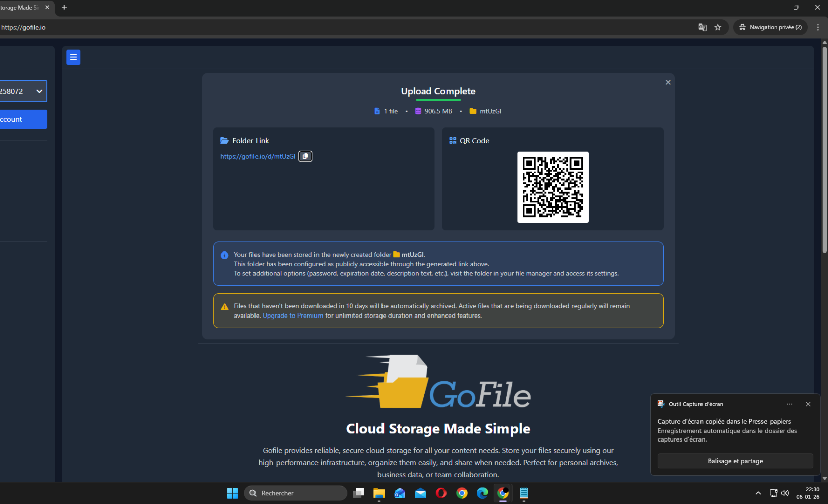The image size is (828, 504).
Task: Click the Upgrade to Premium link
Action: (292, 316)
